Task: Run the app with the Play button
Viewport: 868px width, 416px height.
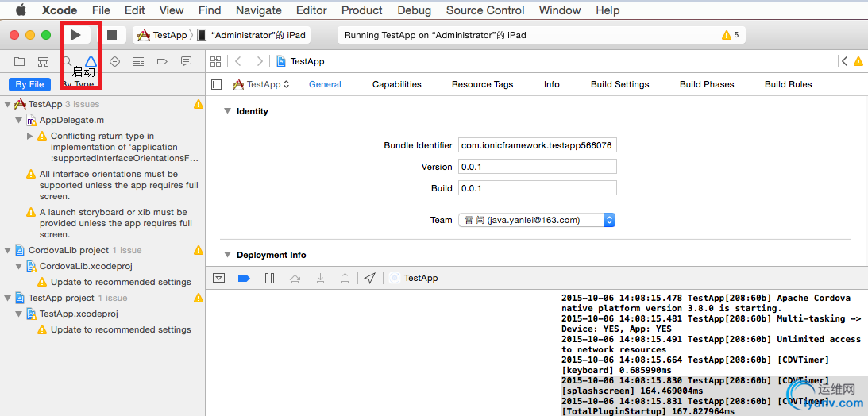Action: click(76, 35)
